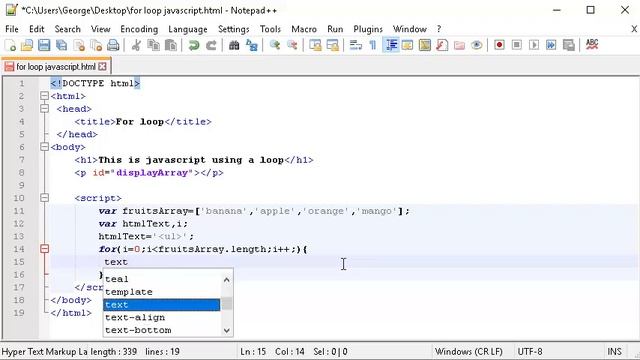Click the ABC spell check icon

click(x=592, y=45)
